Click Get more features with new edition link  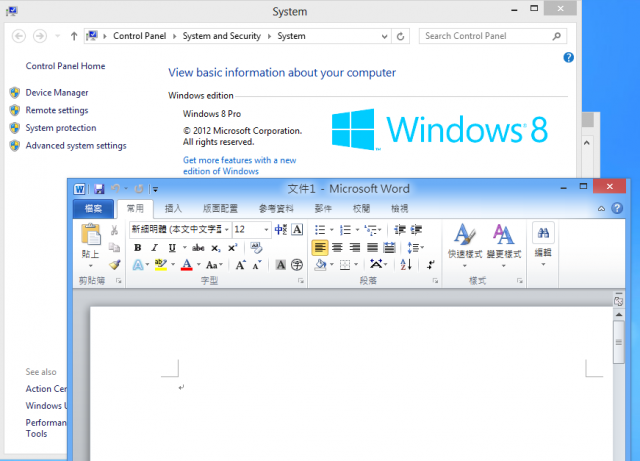[x=240, y=166]
